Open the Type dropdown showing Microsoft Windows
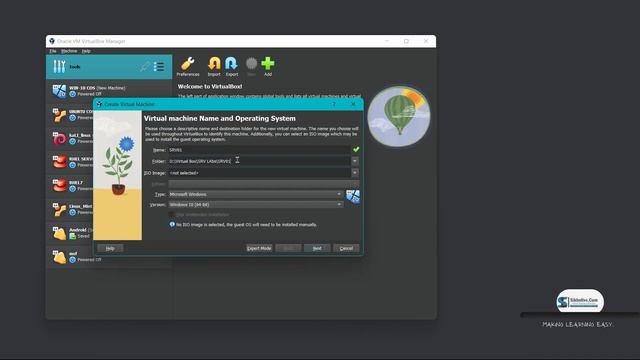640x360 pixels. tap(256, 194)
